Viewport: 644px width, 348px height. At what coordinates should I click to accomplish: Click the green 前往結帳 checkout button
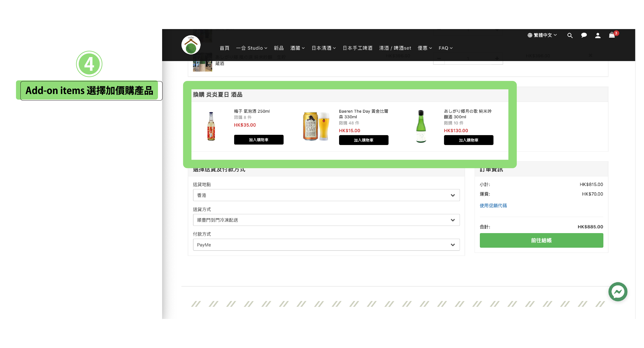tap(541, 241)
